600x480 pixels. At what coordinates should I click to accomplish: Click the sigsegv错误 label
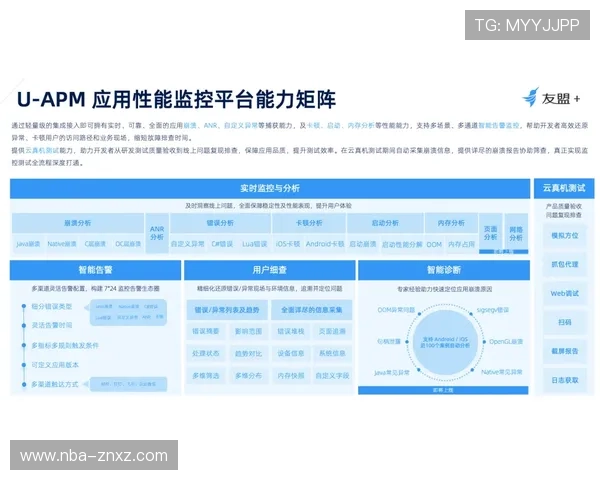click(x=493, y=310)
